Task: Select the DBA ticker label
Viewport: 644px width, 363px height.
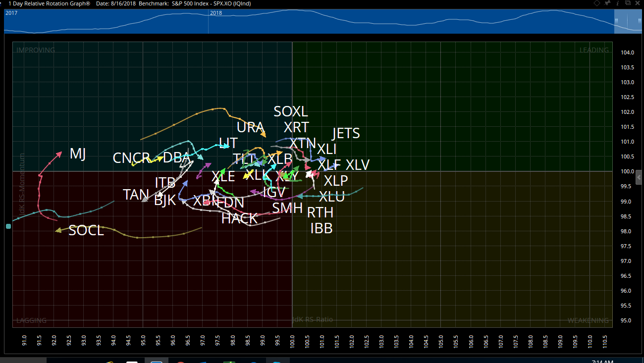Action: tap(176, 157)
